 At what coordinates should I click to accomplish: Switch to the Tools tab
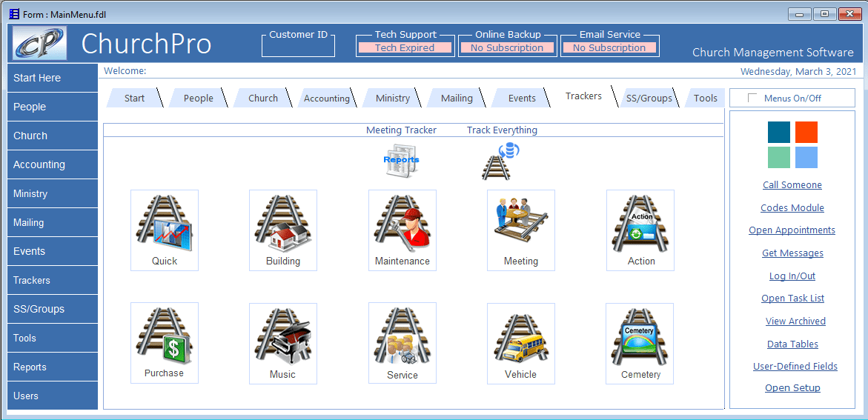pos(705,98)
